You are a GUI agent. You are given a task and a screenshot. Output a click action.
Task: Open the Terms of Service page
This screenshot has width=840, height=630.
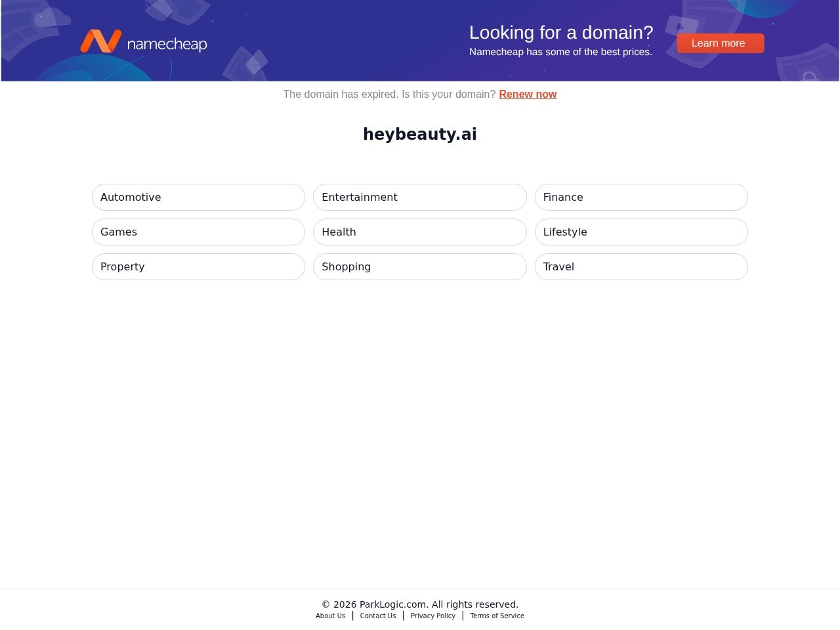497,616
